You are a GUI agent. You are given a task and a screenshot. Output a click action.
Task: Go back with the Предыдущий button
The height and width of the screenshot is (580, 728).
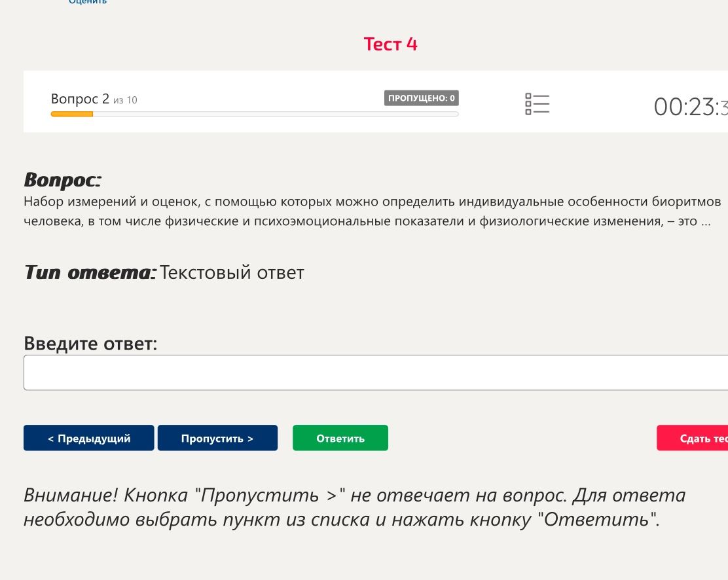coord(88,438)
